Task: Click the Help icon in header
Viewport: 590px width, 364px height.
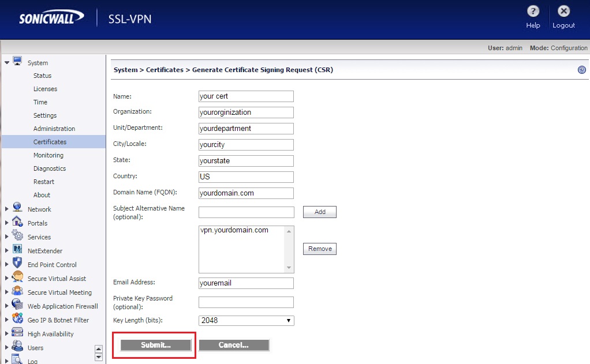Action: coord(533,12)
